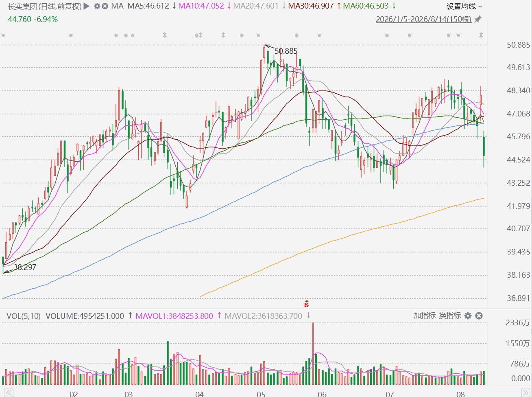The image size is (532, 397).
Task: Click the MAVOL1:3848253.800 value
Action: [174, 316]
